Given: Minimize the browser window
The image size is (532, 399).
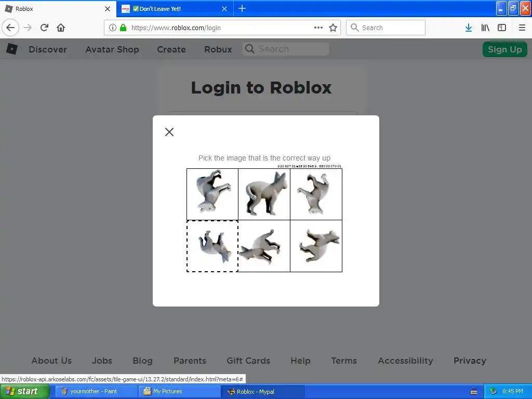Looking at the screenshot, I should (501, 9).
